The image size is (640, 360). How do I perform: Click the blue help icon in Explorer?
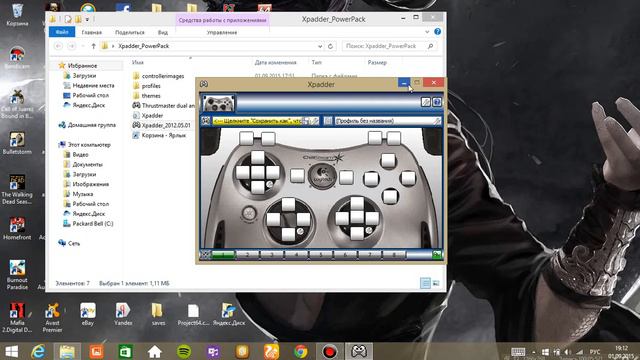(438, 32)
